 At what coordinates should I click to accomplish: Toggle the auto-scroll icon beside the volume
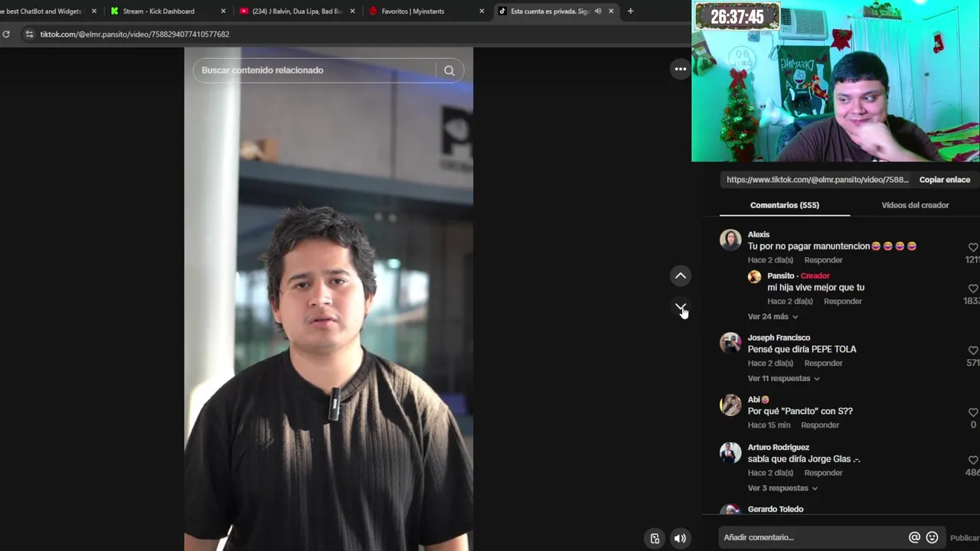click(655, 538)
